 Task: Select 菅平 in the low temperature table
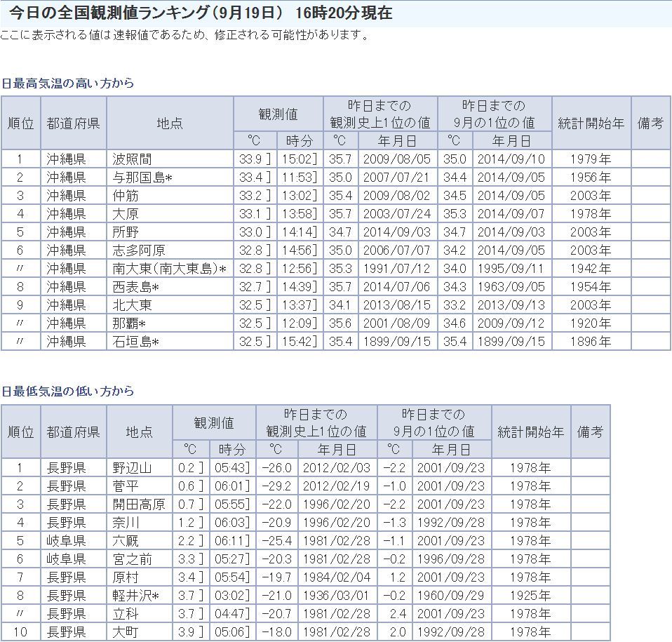125,486
